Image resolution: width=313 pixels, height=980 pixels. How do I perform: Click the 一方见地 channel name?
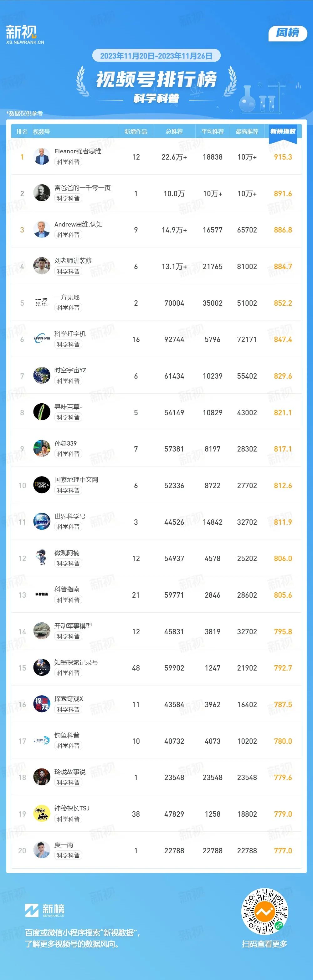[67, 297]
